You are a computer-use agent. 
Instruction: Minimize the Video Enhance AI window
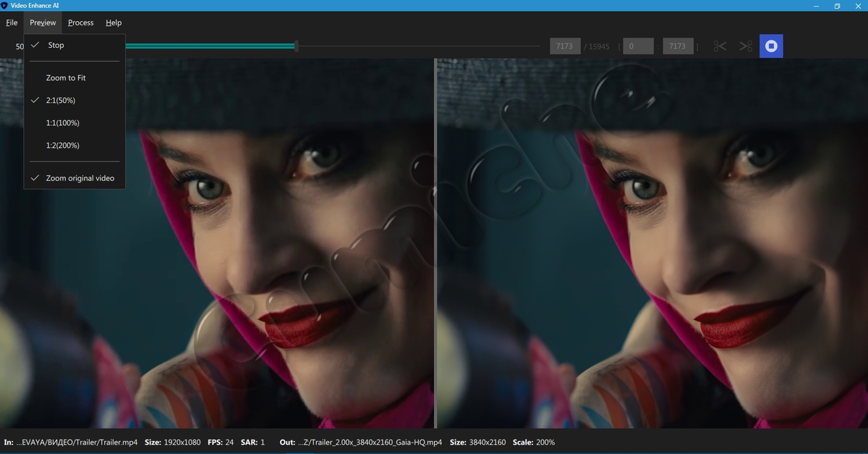817,6
